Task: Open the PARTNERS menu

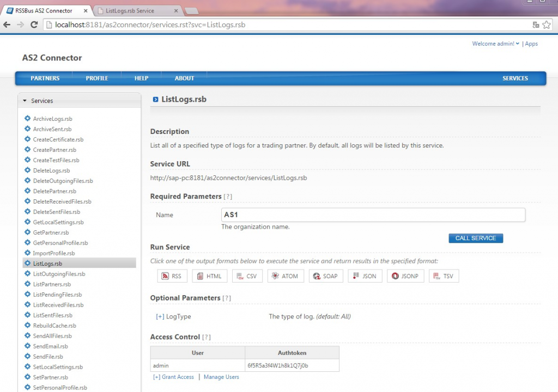Action: tap(45, 78)
